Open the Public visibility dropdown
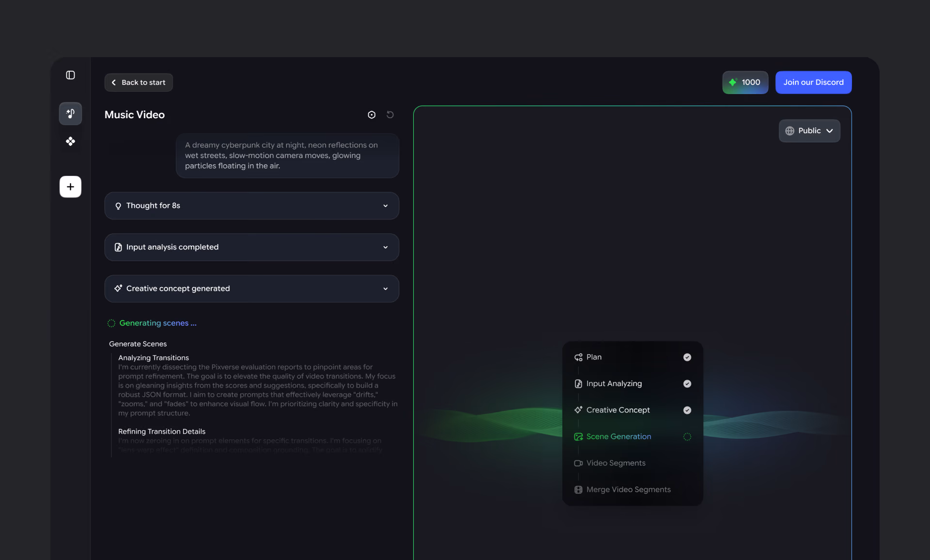The height and width of the screenshot is (560, 930). click(809, 131)
